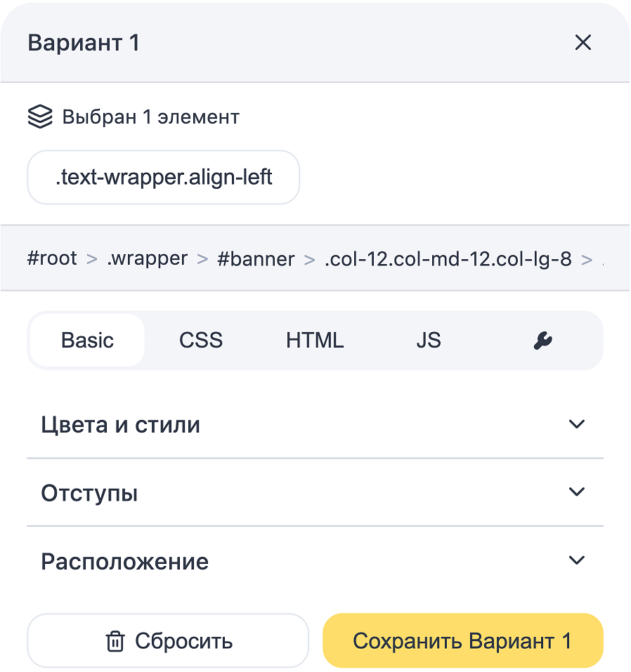Close the Вариант 1 panel
The width and height of the screenshot is (631, 672).
coord(583,43)
